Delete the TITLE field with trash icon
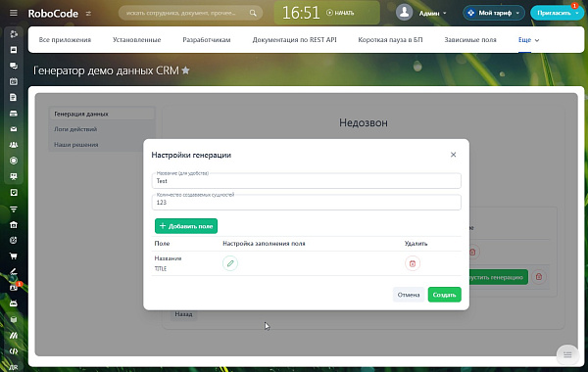Image resolution: width=588 pixels, height=372 pixels. click(413, 263)
